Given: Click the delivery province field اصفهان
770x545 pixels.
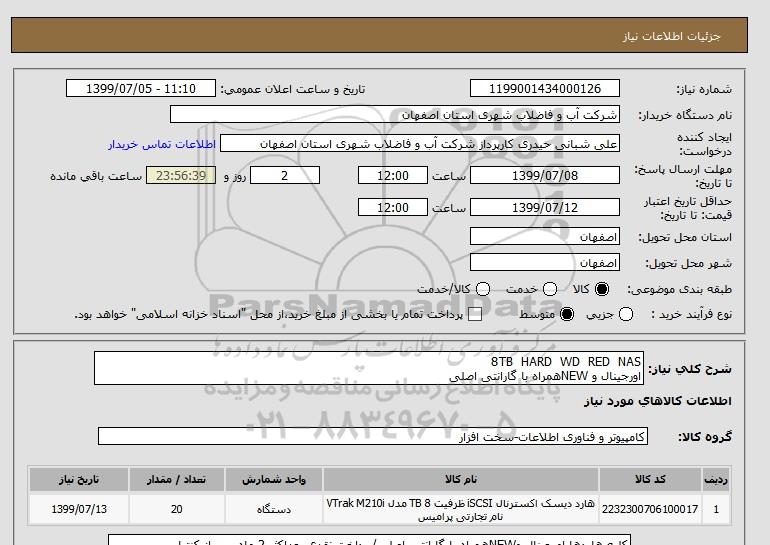Looking at the screenshot, I should coord(545,237).
